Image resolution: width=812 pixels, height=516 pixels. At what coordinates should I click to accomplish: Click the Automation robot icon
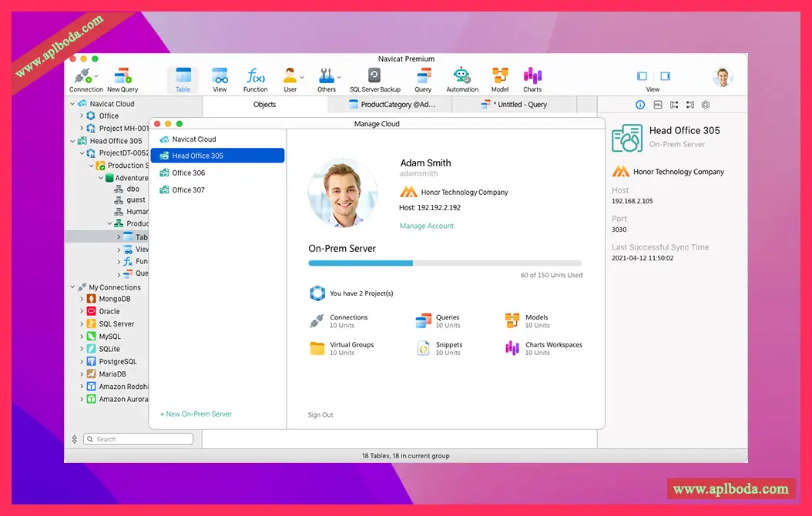(x=461, y=76)
